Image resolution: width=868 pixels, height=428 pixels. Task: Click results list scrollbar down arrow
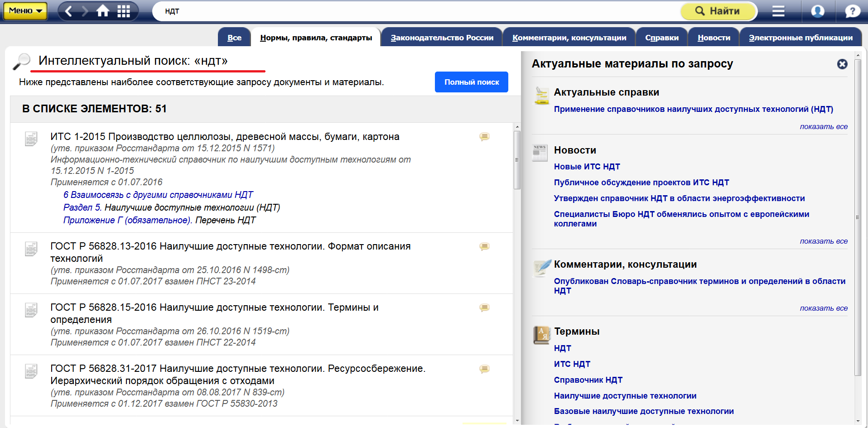point(517,420)
